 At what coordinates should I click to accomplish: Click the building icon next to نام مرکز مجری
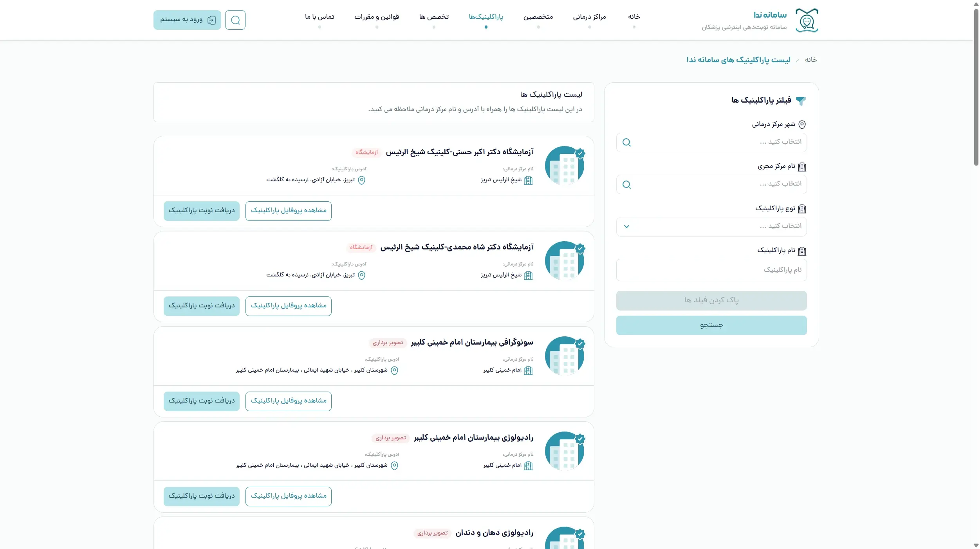(x=802, y=167)
